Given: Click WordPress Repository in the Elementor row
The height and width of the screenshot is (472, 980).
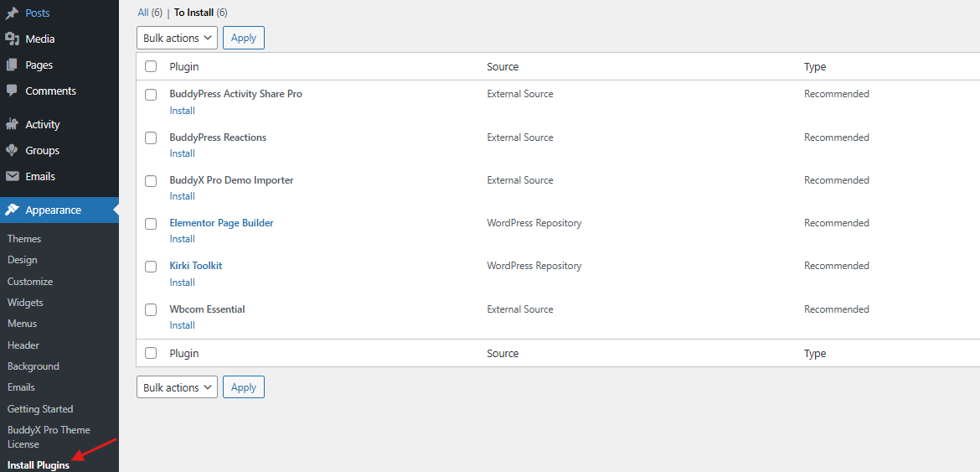Looking at the screenshot, I should [534, 223].
